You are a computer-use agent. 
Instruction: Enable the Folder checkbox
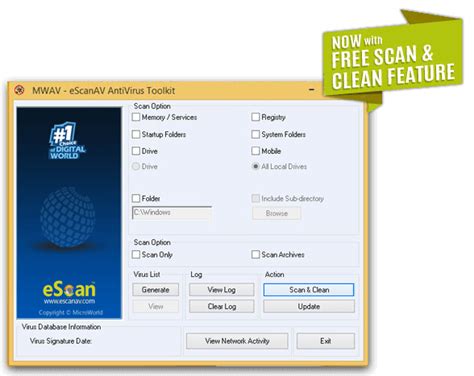coord(136,198)
